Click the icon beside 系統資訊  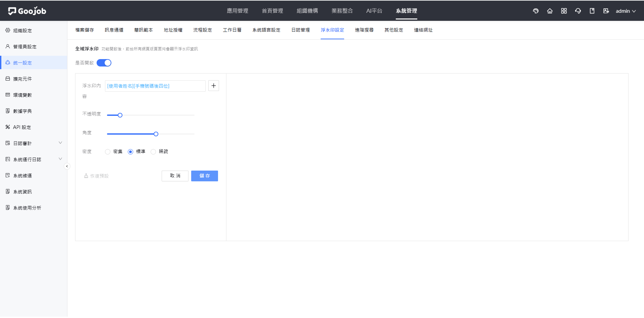click(x=8, y=191)
